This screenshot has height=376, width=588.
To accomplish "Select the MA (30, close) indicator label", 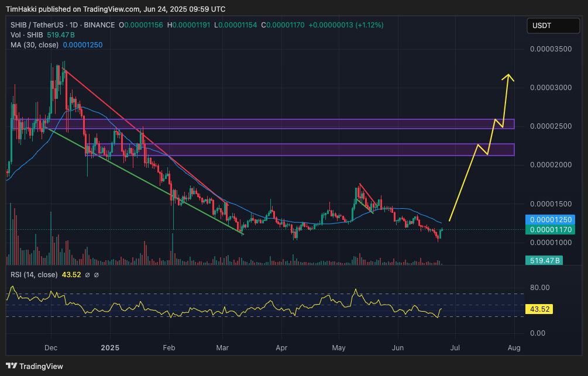I will tap(35, 44).
